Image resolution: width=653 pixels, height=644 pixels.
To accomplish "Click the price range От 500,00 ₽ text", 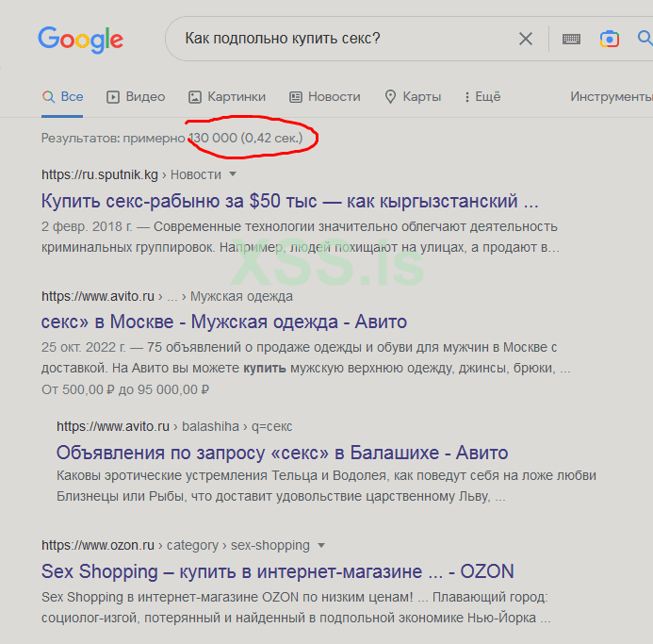I will [x=125, y=389].
